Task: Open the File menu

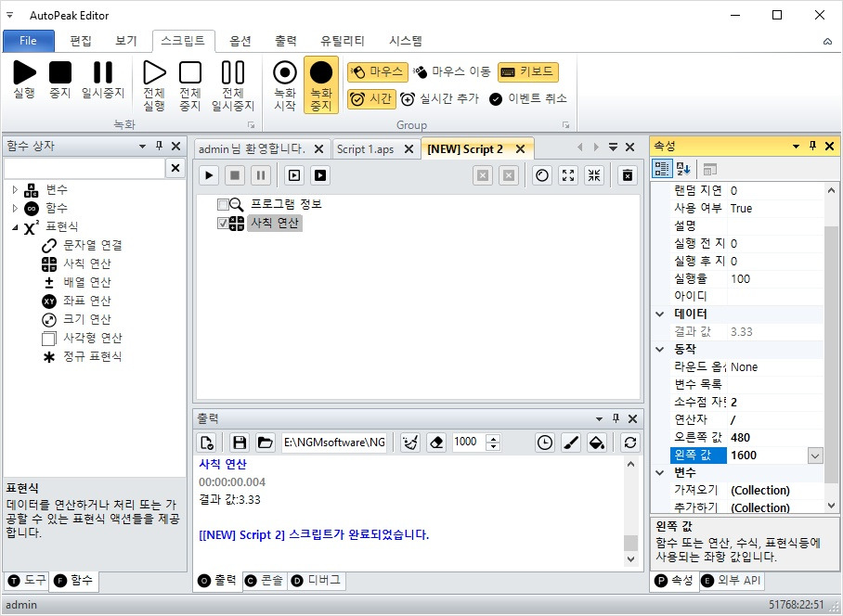Action: (x=29, y=41)
